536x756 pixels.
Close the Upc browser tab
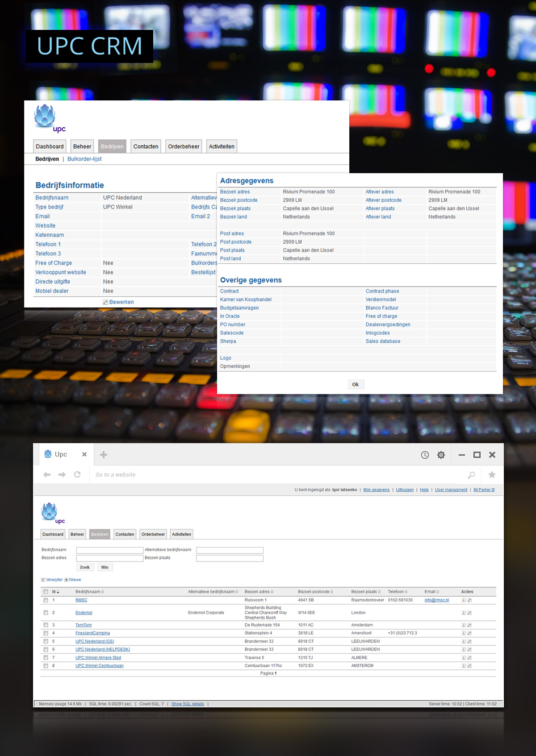(x=84, y=454)
